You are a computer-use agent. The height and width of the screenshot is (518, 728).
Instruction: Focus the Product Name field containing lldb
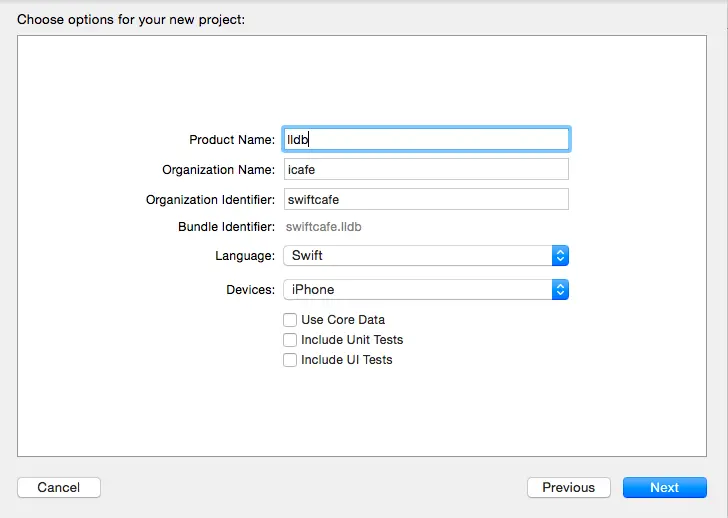[x=426, y=139]
